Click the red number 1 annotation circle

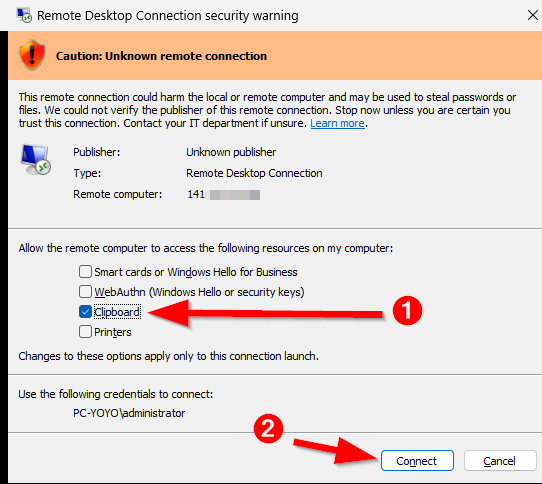point(407,310)
